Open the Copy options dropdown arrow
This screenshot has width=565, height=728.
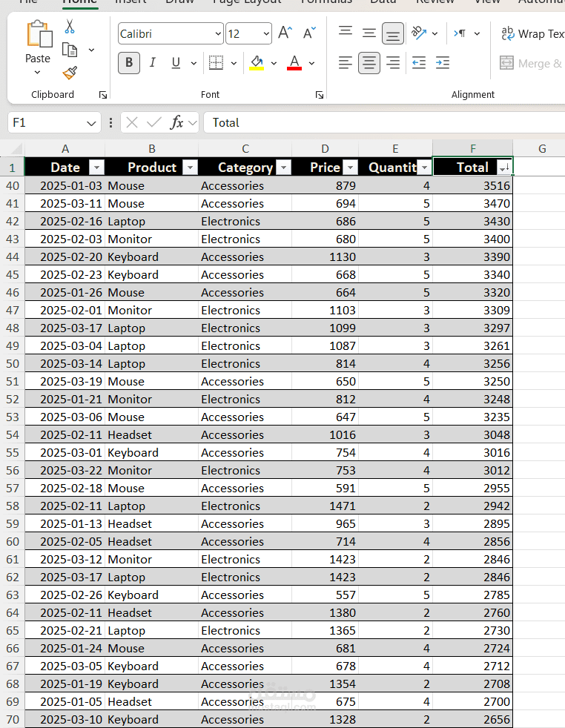coord(91,50)
